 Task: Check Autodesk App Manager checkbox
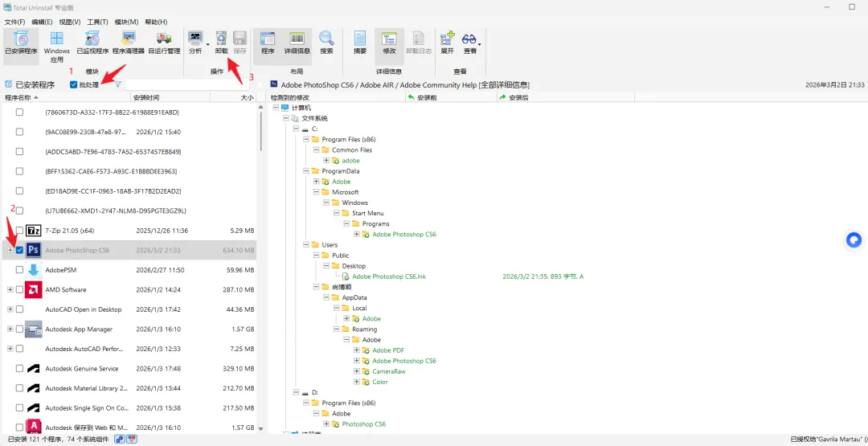point(19,329)
